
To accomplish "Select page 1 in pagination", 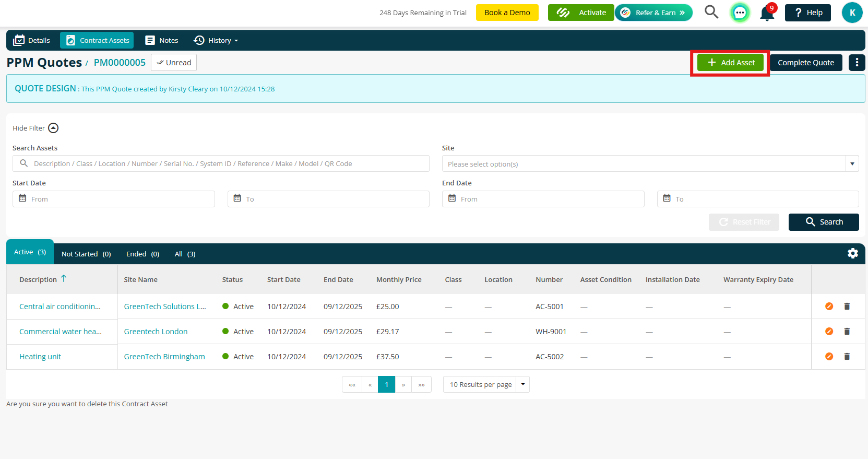I will (387, 384).
